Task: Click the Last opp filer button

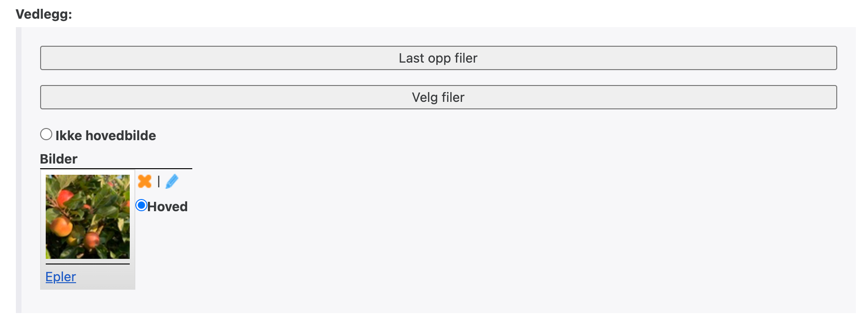Action: click(438, 58)
